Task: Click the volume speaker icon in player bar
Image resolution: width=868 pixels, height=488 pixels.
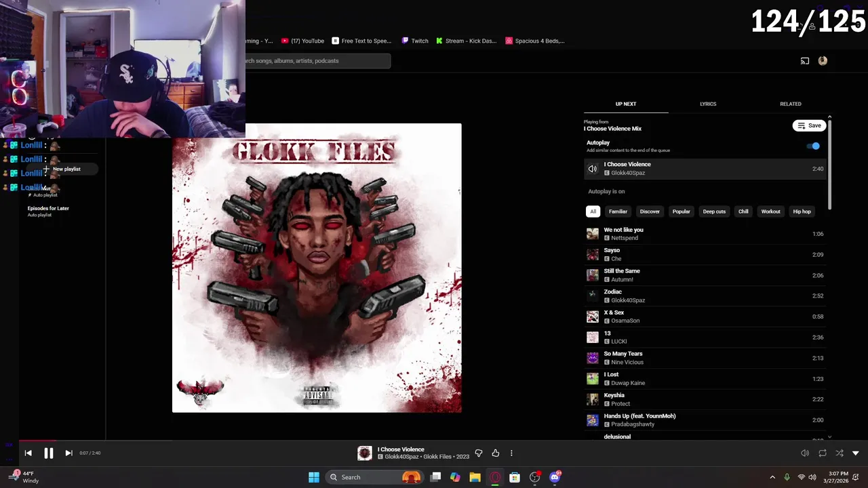Action: [805, 453]
